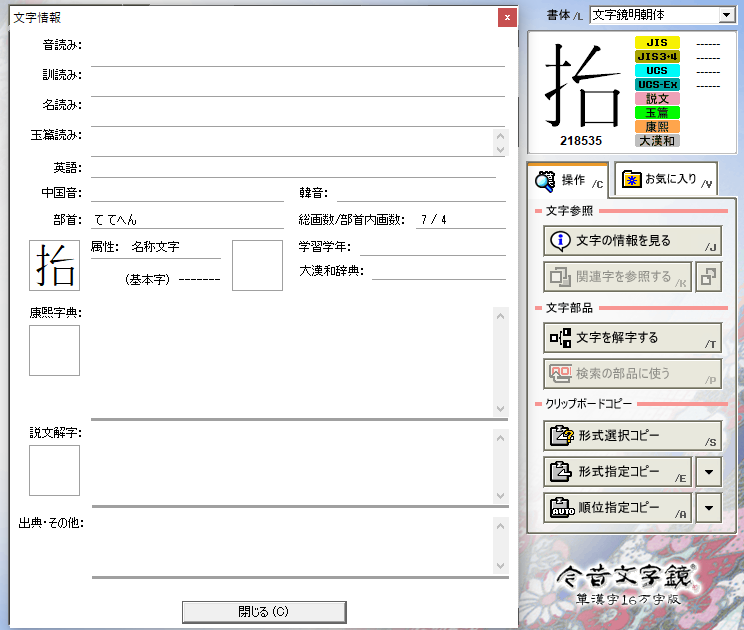Switch to the 操作 tab

click(x=568, y=180)
